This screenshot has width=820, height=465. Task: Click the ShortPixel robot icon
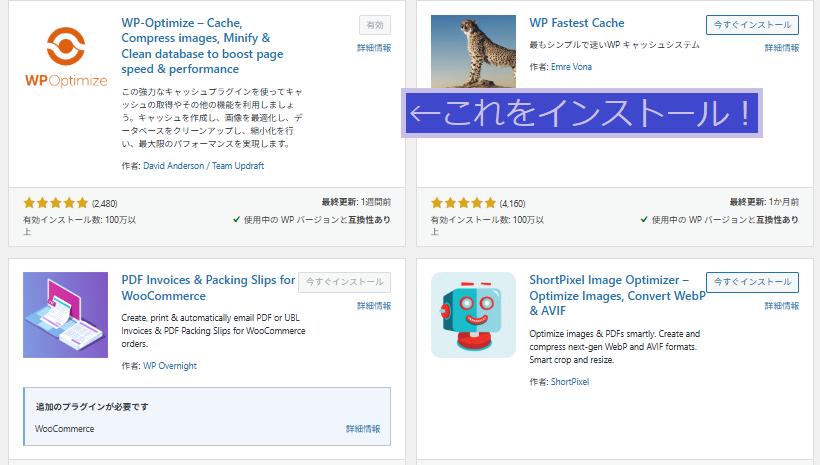tap(473, 315)
